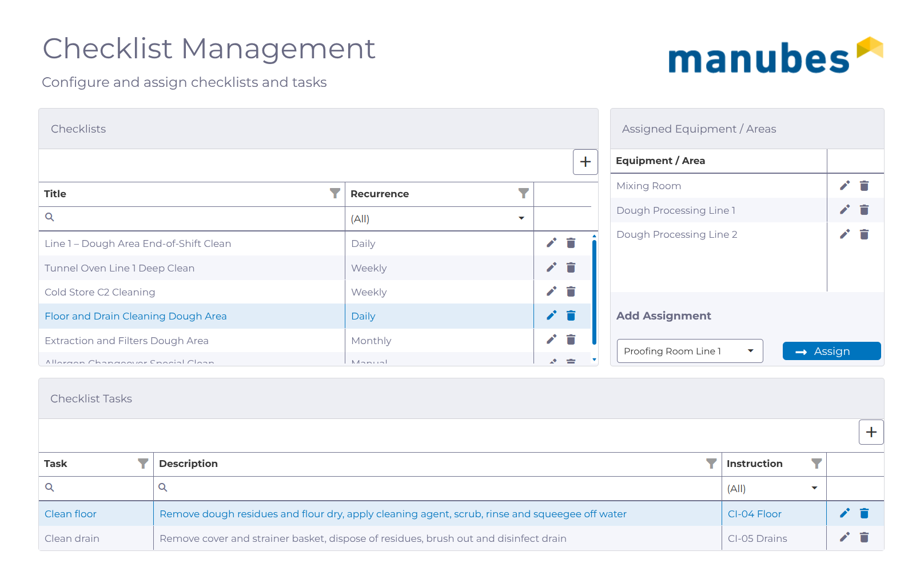Select the Monthly recurrence cell

click(x=439, y=341)
